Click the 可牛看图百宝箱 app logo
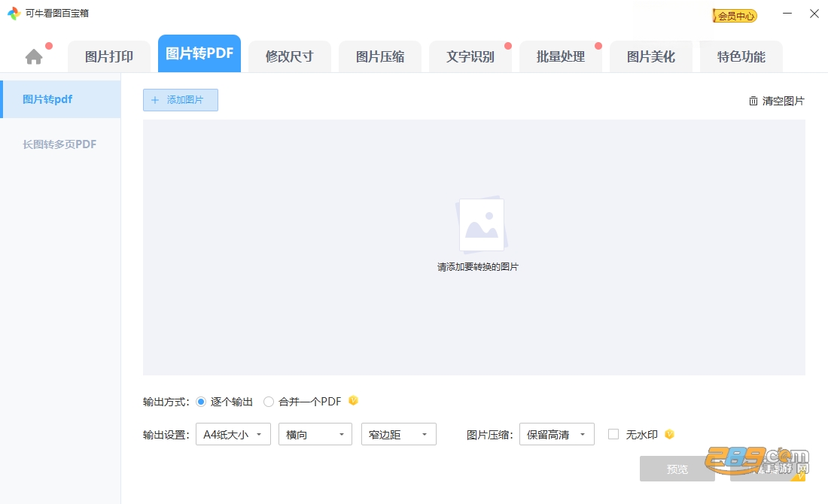Image resolution: width=828 pixels, height=504 pixels. [x=14, y=14]
